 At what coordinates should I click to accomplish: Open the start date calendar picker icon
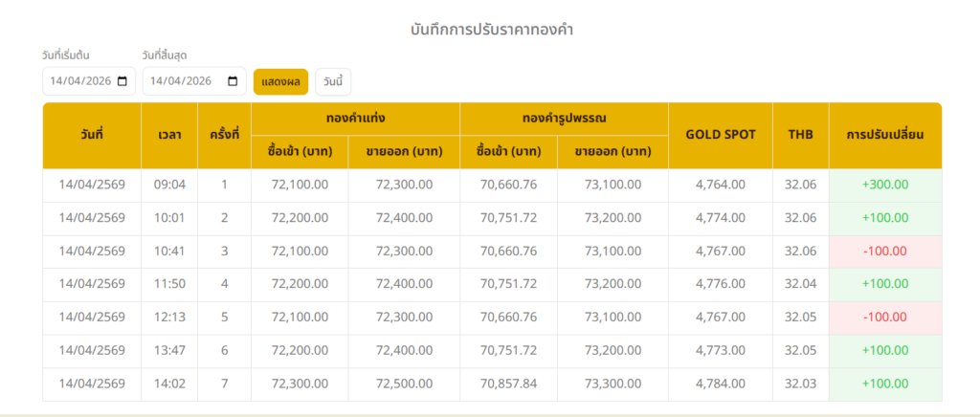pos(122,81)
